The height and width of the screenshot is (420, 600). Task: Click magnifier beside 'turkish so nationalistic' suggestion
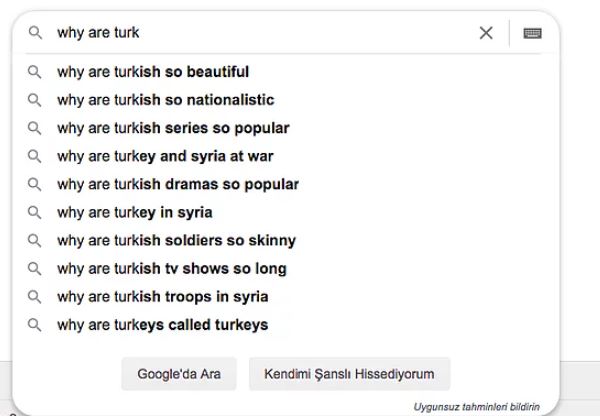tap(35, 100)
